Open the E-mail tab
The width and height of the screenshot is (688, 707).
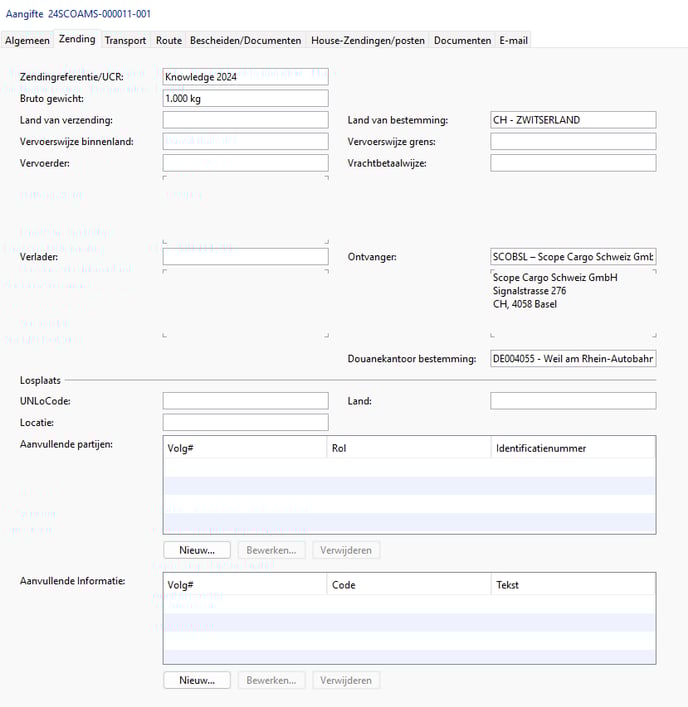click(513, 41)
